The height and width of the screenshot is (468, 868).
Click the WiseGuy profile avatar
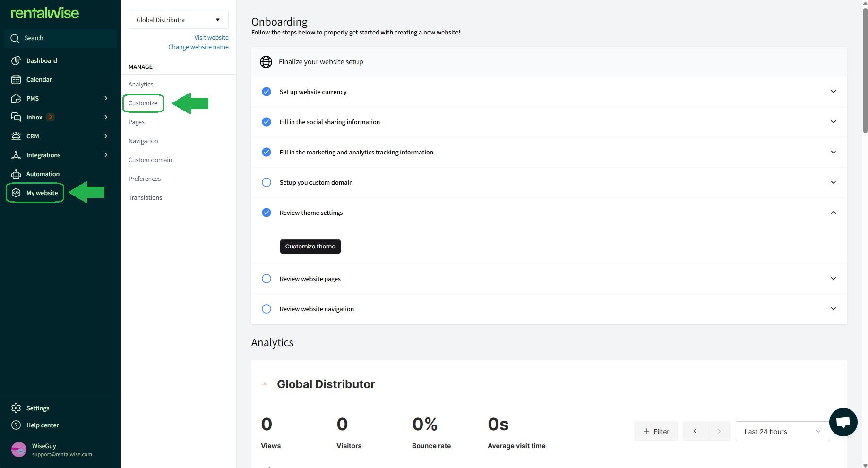[x=19, y=450]
